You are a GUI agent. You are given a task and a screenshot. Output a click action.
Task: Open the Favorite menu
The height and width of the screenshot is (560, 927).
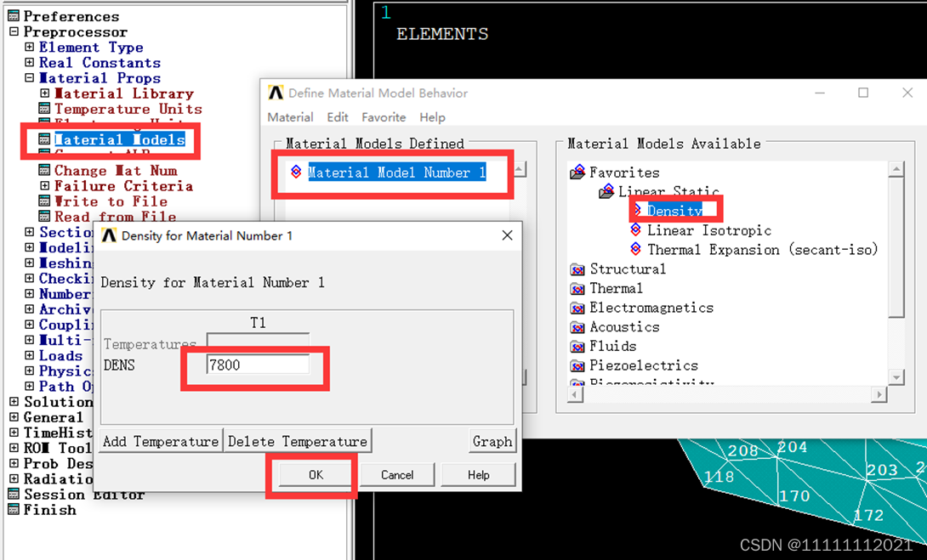click(384, 117)
